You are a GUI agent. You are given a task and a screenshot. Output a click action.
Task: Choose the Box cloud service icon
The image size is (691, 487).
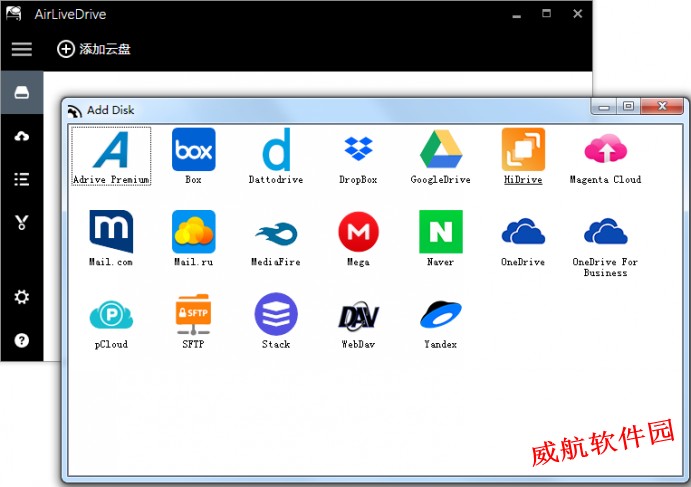(x=193, y=149)
